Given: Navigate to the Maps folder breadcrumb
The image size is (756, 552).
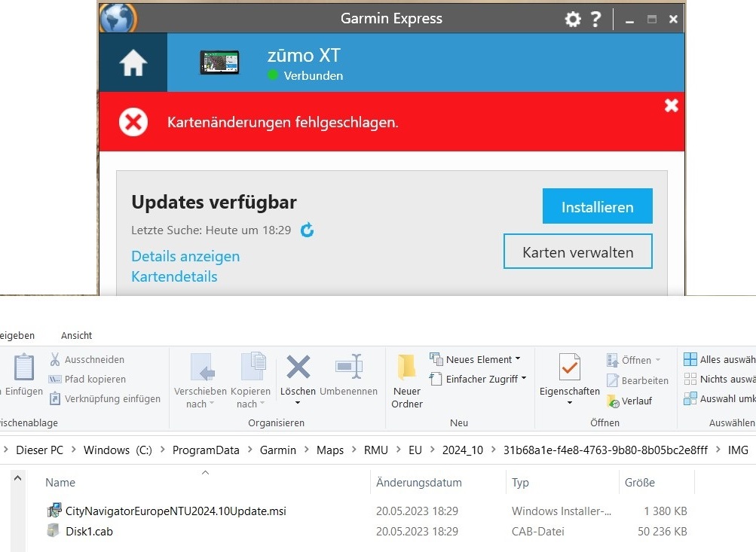Looking at the screenshot, I should click(330, 450).
